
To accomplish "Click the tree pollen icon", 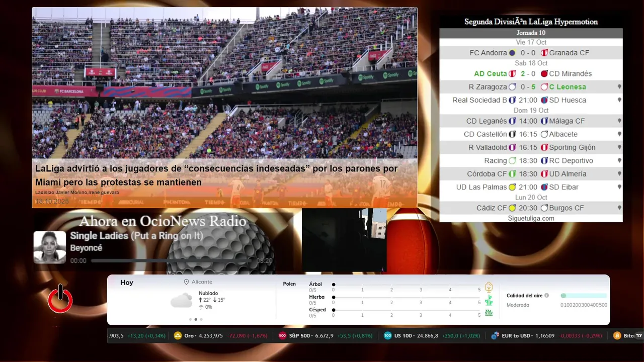I will coord(489,287).
